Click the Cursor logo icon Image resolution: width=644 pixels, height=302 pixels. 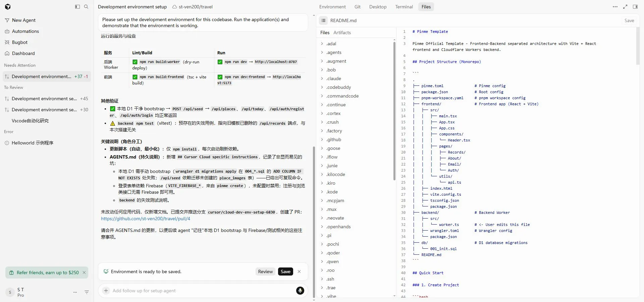pos(8,7)
